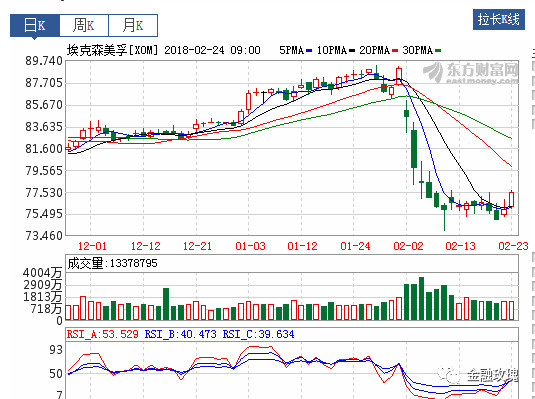This screenshot has width=535, height=399.
Task: Click the 01-12 date axis label
Action: coord(302,246)
